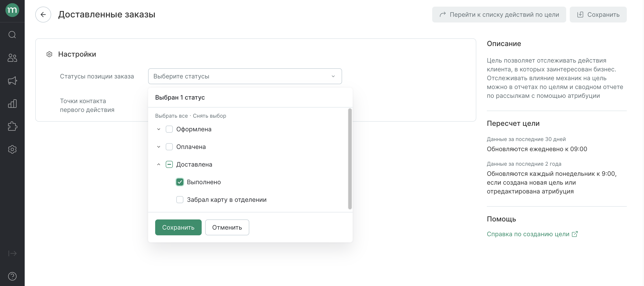Toggle the Доставлена partial checkbox
This screenshot has height=286, width=644.
(x=169, y=165)
